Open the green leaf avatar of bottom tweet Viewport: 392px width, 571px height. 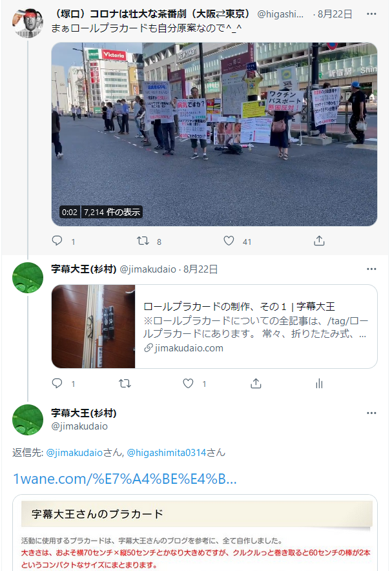tap(28, 419)
